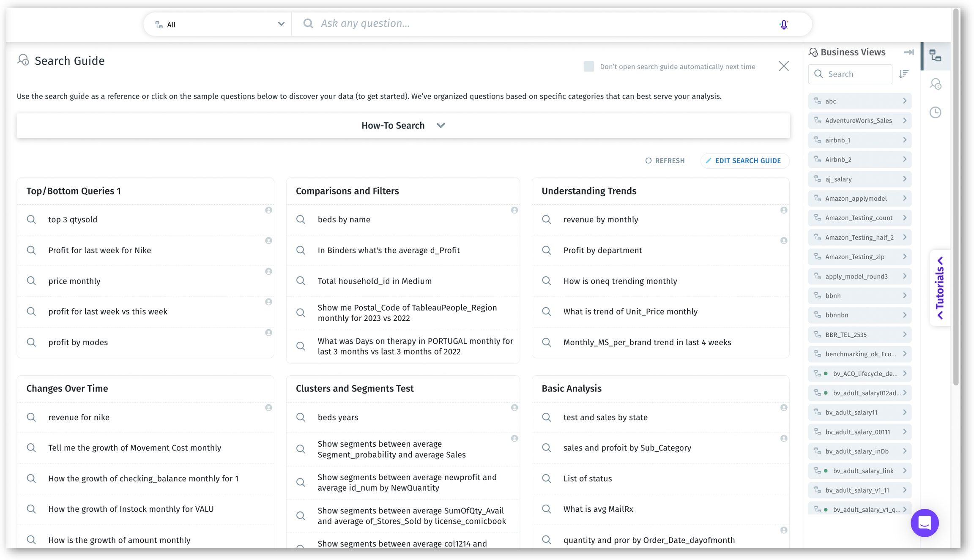
Task: Expand the Tutorials side tab
Action: click(940, 288)
